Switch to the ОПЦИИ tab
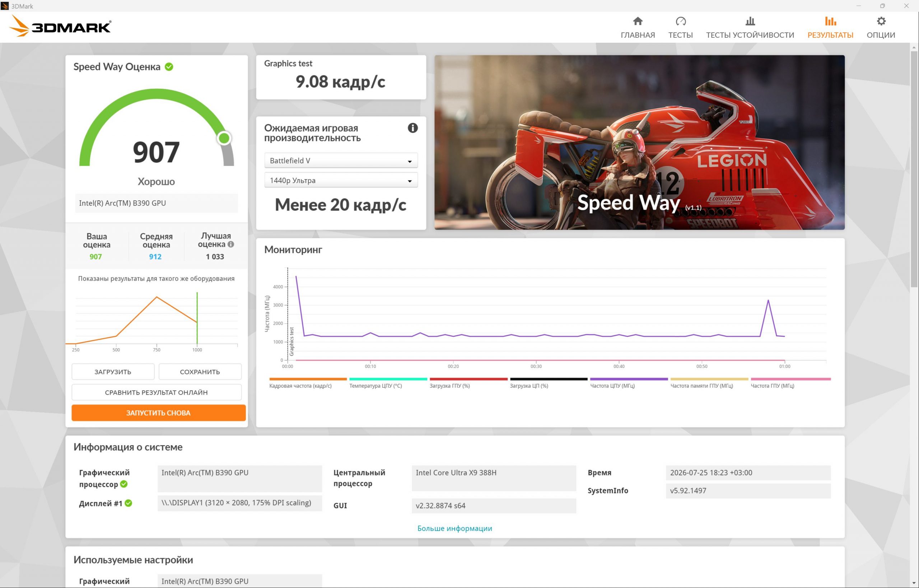This screenshot has width=919, height=588. click(881, 28)
